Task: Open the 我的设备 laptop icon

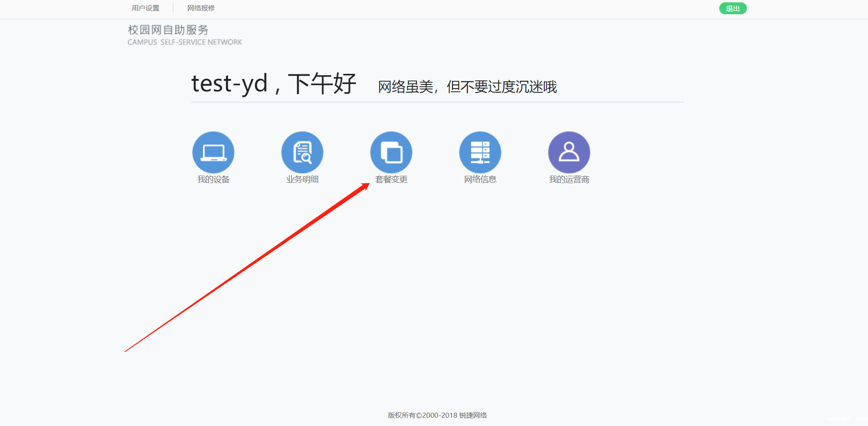Action: coord(213,152)
